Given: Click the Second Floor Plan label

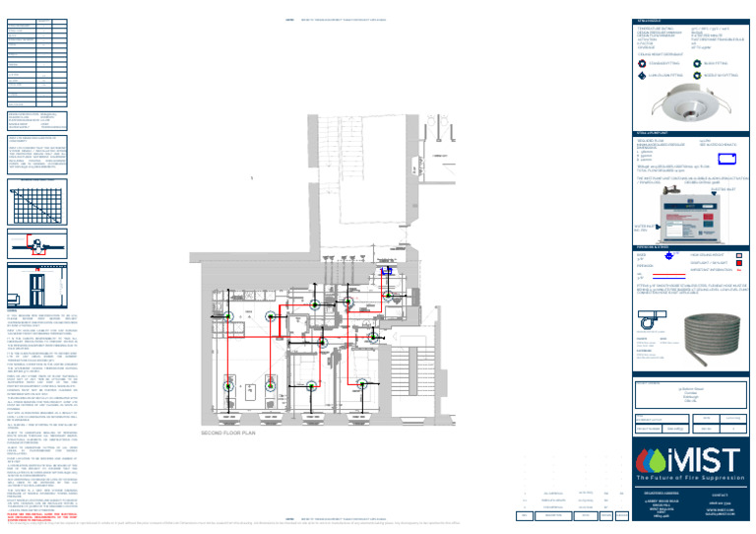Looking at the screenshot, I should click(228, 433).
